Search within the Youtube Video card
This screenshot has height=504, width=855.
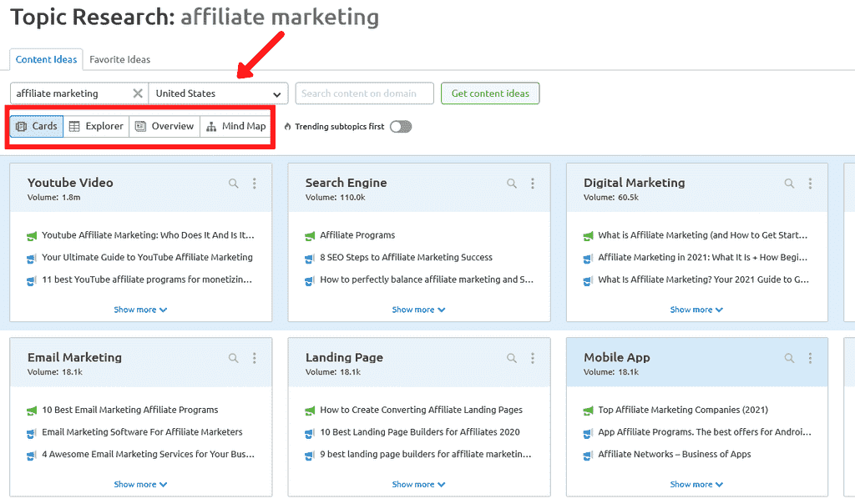pyautogui.click(x=234, y=184)
